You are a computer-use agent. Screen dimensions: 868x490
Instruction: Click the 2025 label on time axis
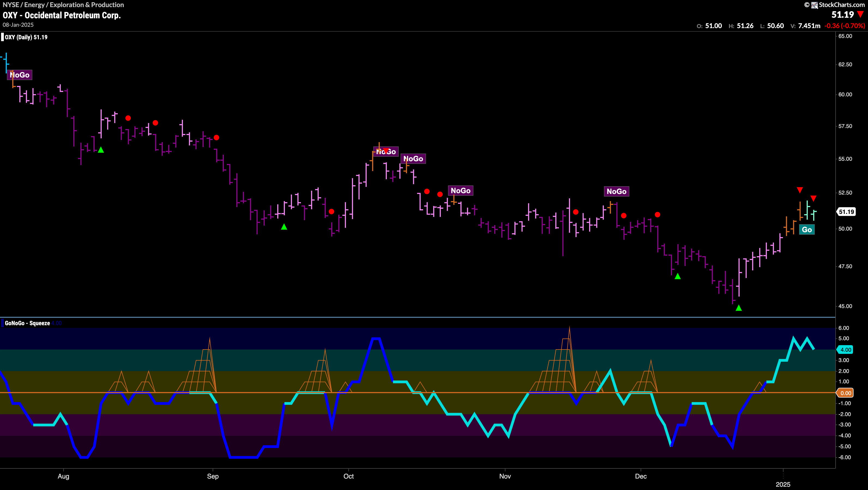point(783,485)
